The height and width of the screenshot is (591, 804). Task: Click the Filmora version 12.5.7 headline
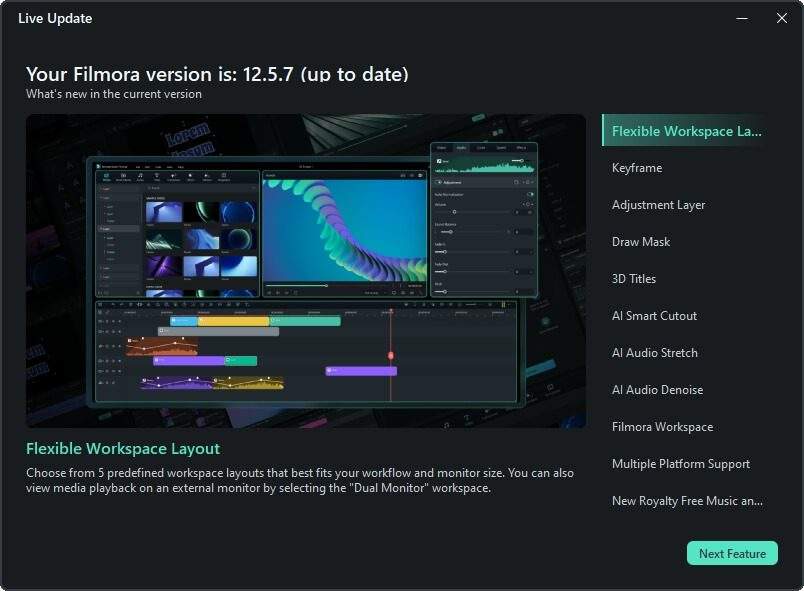pos(217,74)
